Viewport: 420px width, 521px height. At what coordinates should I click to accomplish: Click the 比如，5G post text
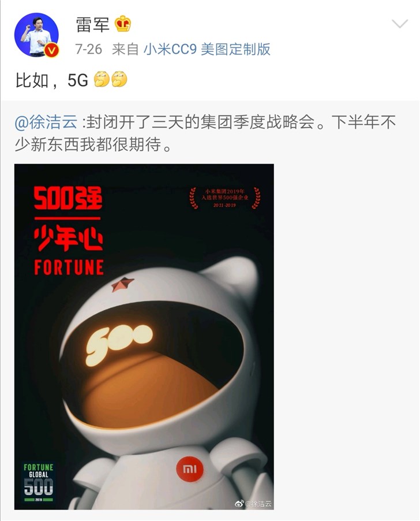coord(52,80)
